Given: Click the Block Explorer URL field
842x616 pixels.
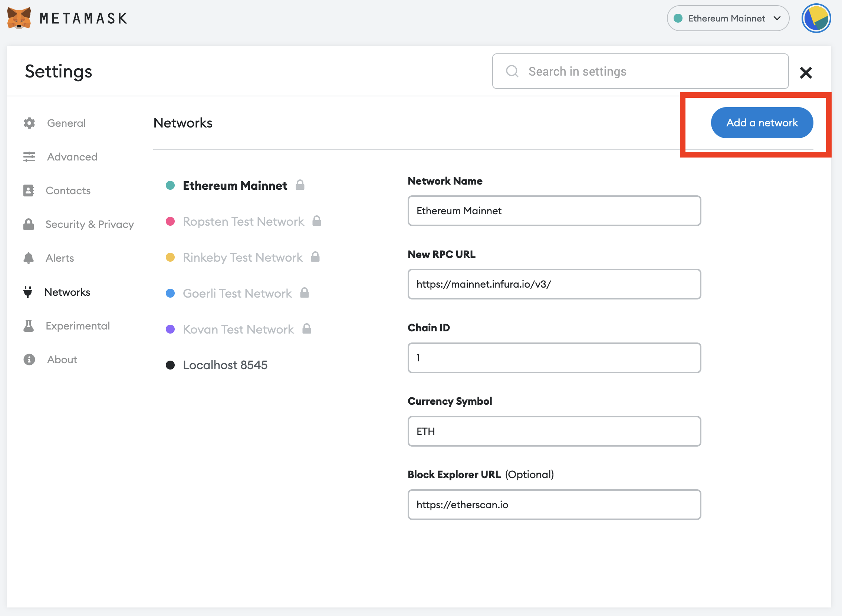Looking at the screenshot, I should click(x=555, y=504).
